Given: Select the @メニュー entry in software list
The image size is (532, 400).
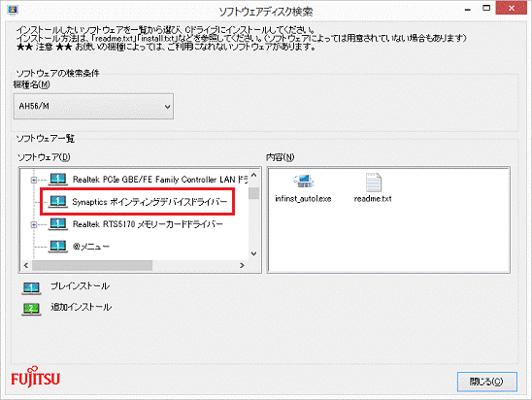Looking at the screenshot, I should pyautogui.click(x=91, y=247).
